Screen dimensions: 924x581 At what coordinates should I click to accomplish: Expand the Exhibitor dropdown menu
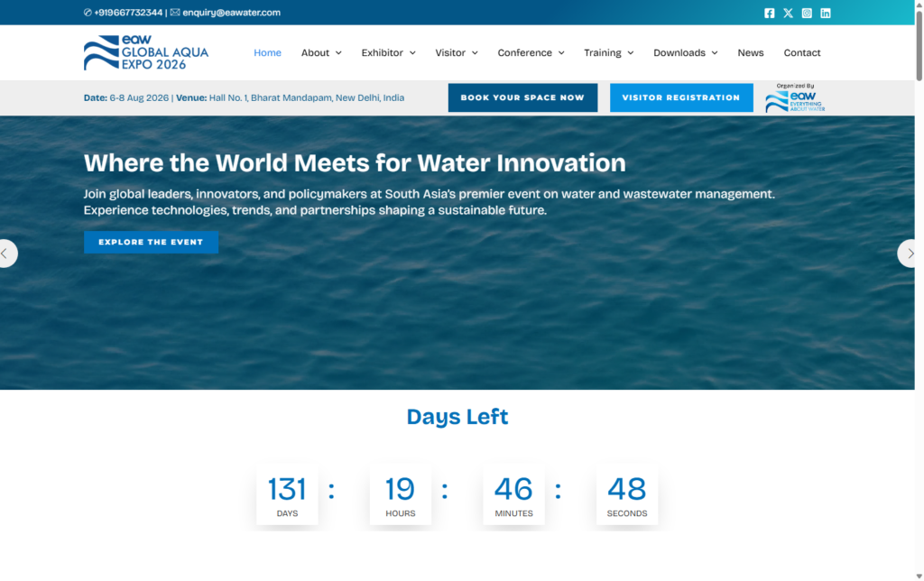coord(388,53)
